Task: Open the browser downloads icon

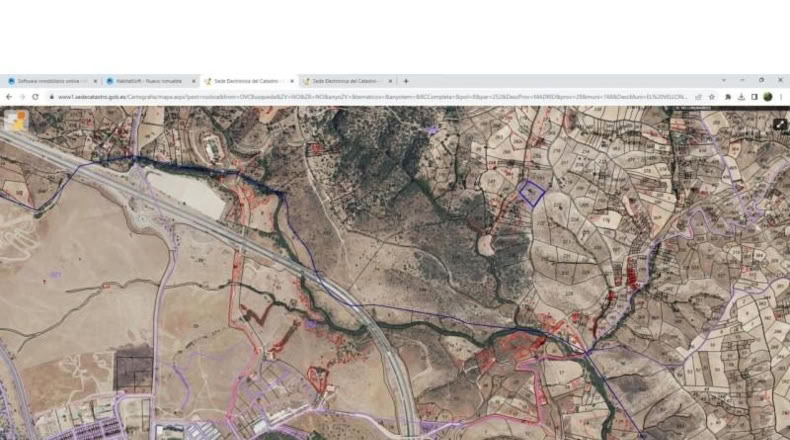Action: 741,97
